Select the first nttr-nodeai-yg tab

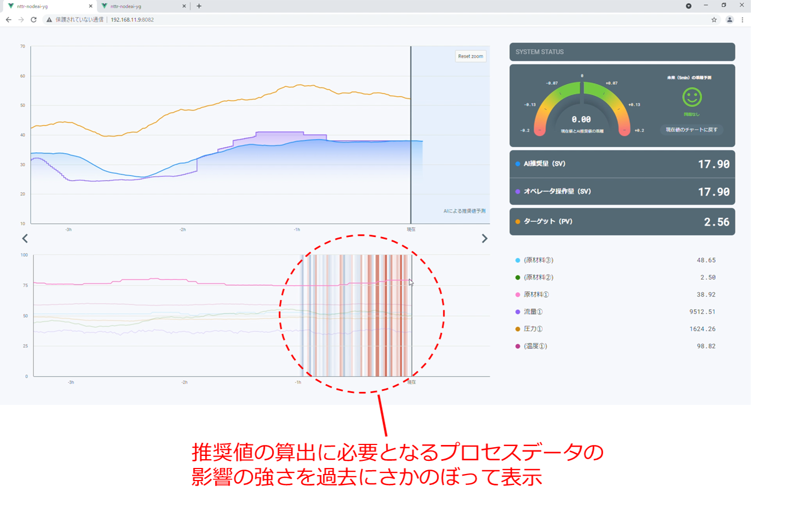point(49,6)
